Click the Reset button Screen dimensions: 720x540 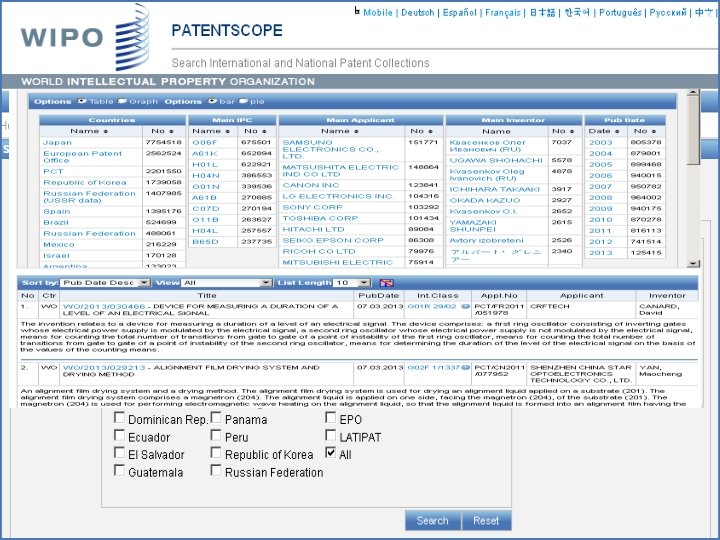(486, 520)
